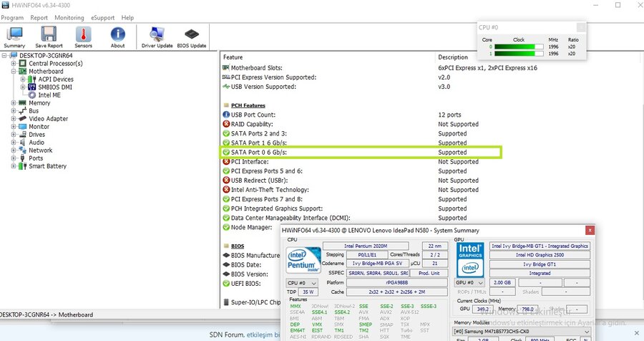Viewport: 644px width, 341px height.
Task: Open the Monitoring menu
Action: (69, 18)
